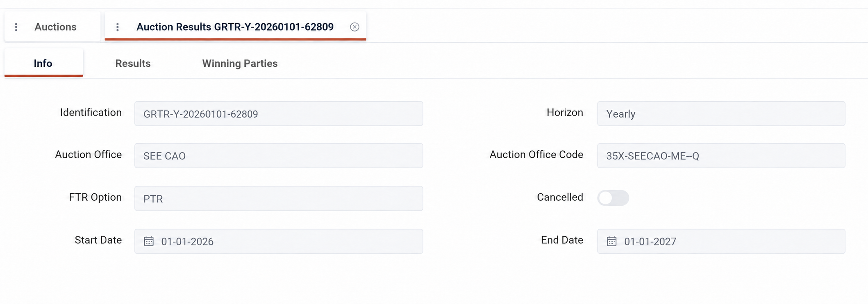This screenshot has height=304, width=868.
Task: Close the Auction Results GRTR-Y-20260101-62809 tab
Action: point(354,27)
